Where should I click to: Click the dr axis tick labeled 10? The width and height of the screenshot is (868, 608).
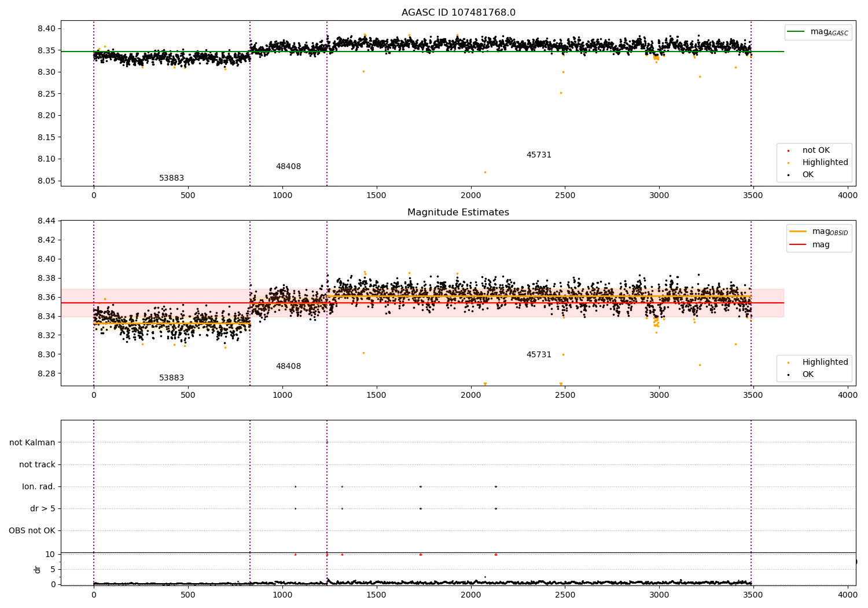[x=50, y=554]
